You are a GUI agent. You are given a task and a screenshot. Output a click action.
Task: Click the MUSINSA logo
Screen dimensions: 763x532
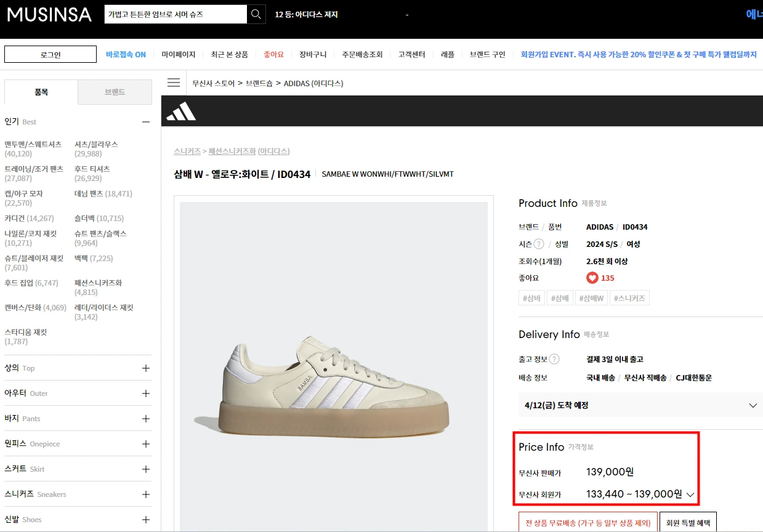[x=49, y=15]
